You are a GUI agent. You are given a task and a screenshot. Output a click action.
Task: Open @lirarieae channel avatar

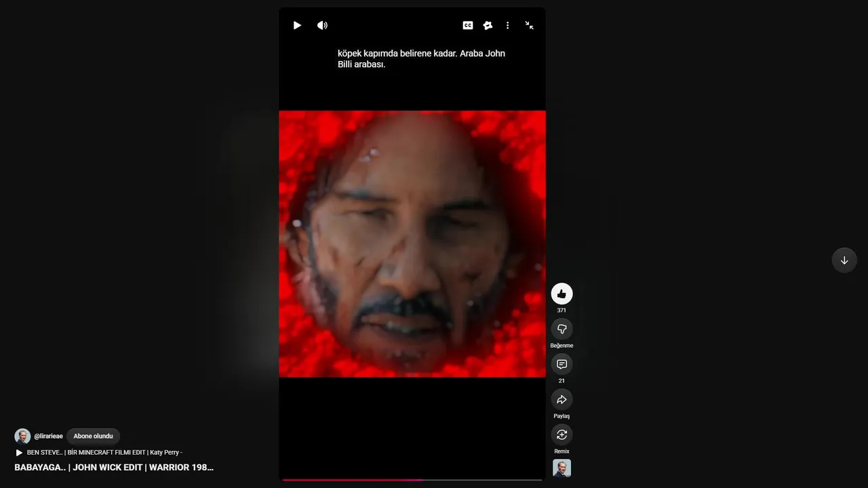tap(22, 436)
